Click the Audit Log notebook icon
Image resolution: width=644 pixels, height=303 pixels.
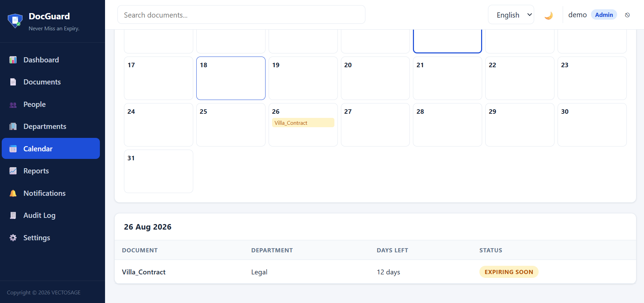(13, 215)
